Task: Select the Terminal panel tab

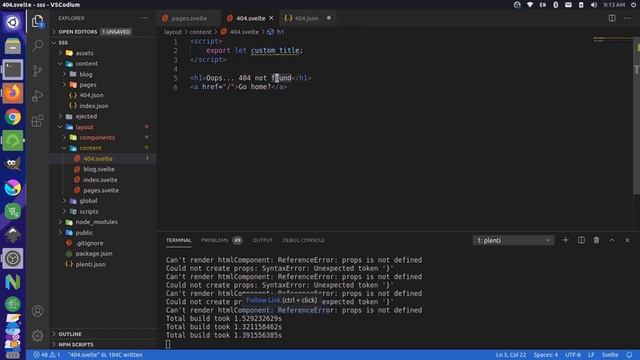Action: [178, 240]
